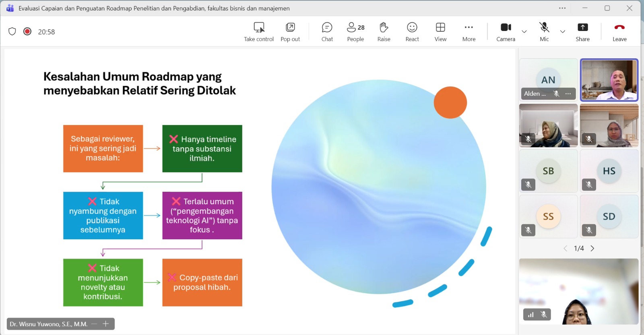The height and width of the screenshot is (335, 644).
Task: Click the green Tidak menunjukkan novelty box
Action: tap(103, 282)
